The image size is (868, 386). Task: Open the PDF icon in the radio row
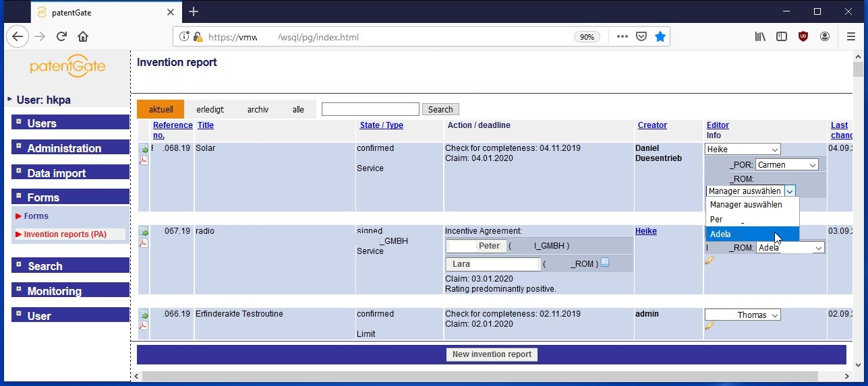click(144, 243)
